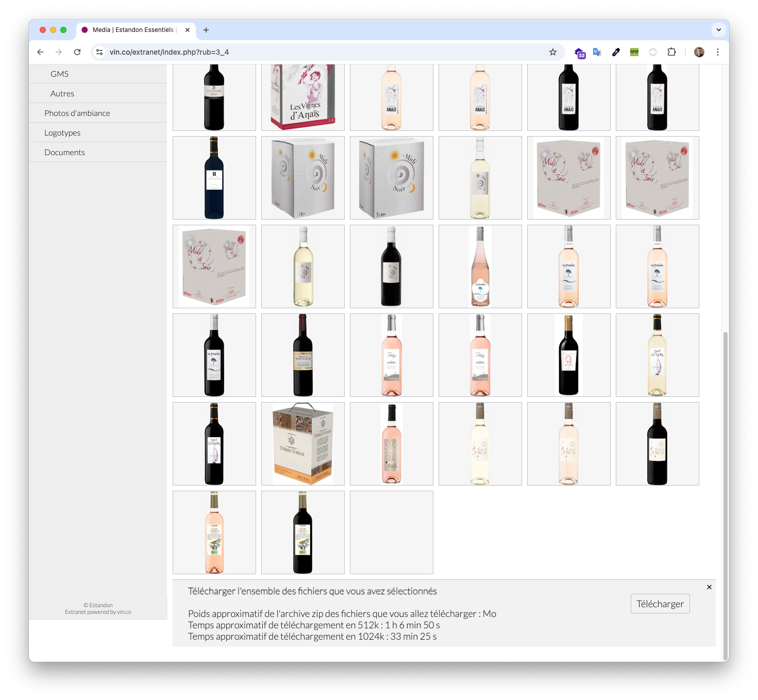
Task: Select the empty last thumbnail tile
Action: [x=392, y=532]
